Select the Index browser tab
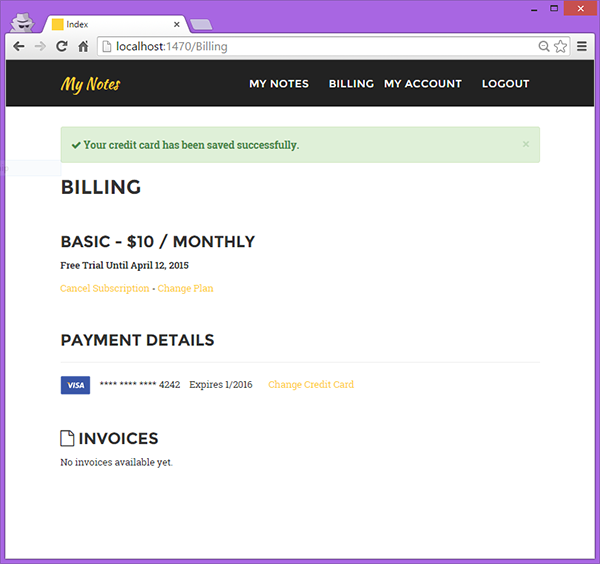 pyautogui.click(x=115, y=24)
